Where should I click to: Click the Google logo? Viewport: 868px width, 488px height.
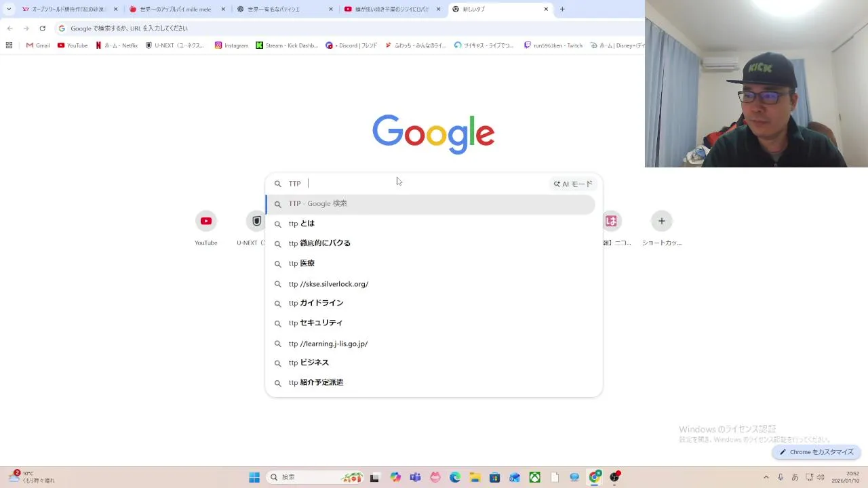click(x=433, y=134)
